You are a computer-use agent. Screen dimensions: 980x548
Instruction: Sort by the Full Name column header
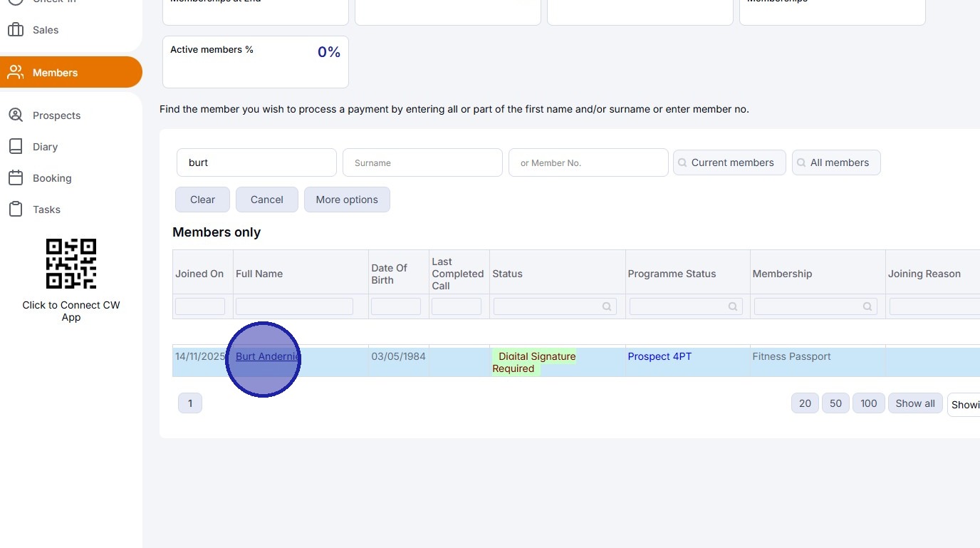259,274
